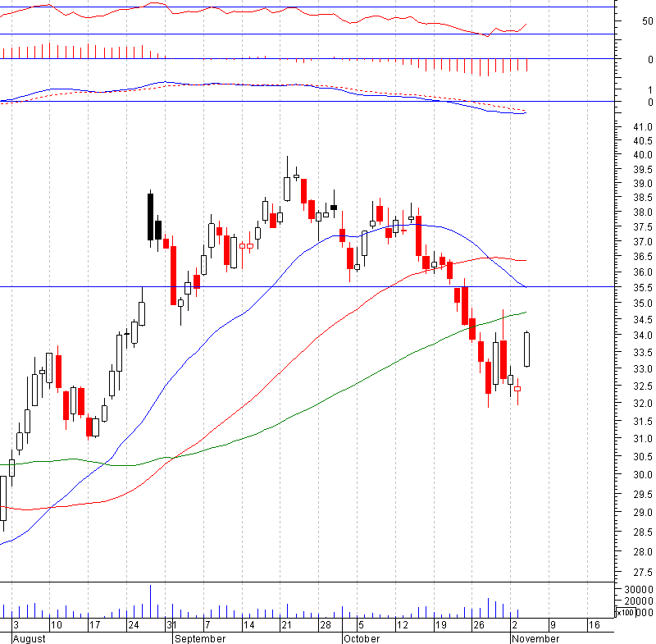
Task: Click the date label 3 under August
Action: click(x=16, y=625)
